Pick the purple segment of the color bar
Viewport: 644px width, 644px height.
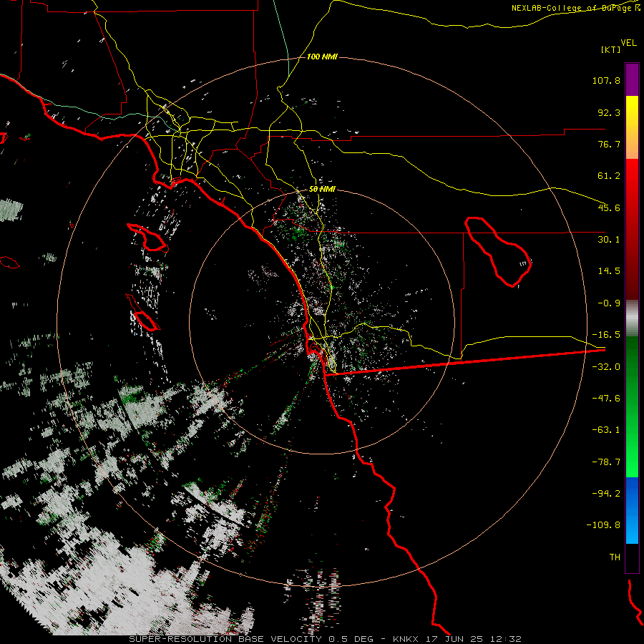tap(632, 79)
